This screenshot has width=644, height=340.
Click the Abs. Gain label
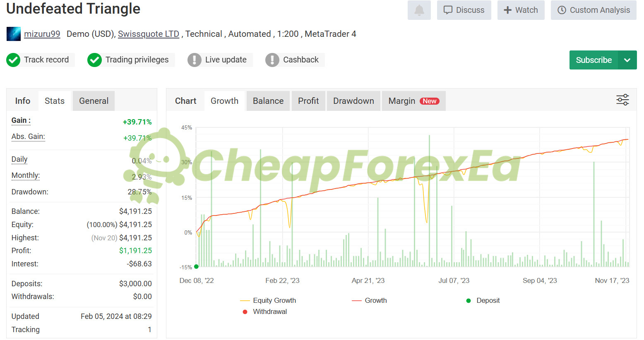[28, 136]
